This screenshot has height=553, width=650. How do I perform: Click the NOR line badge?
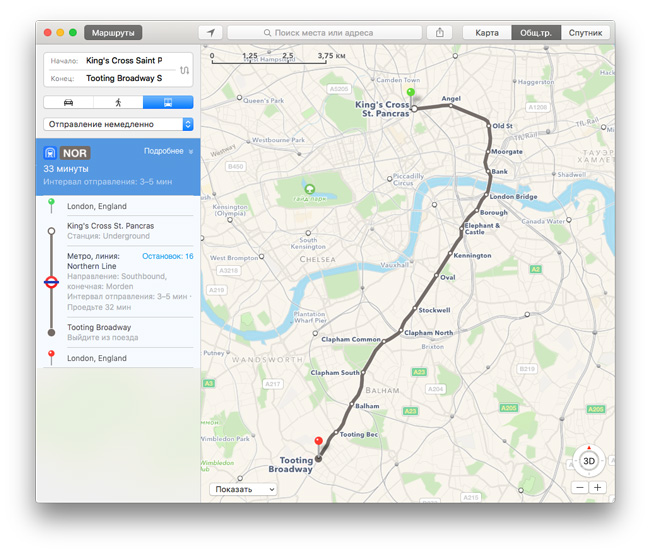point(75,153)
